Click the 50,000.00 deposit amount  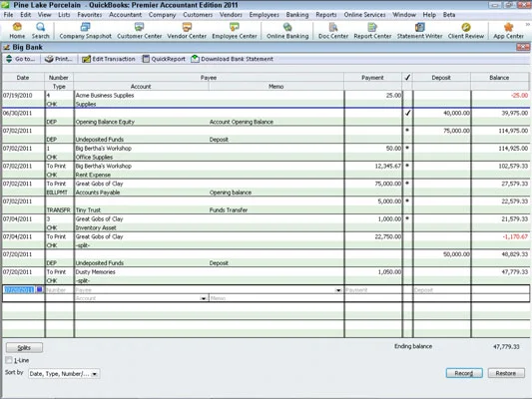pos(456,254)
